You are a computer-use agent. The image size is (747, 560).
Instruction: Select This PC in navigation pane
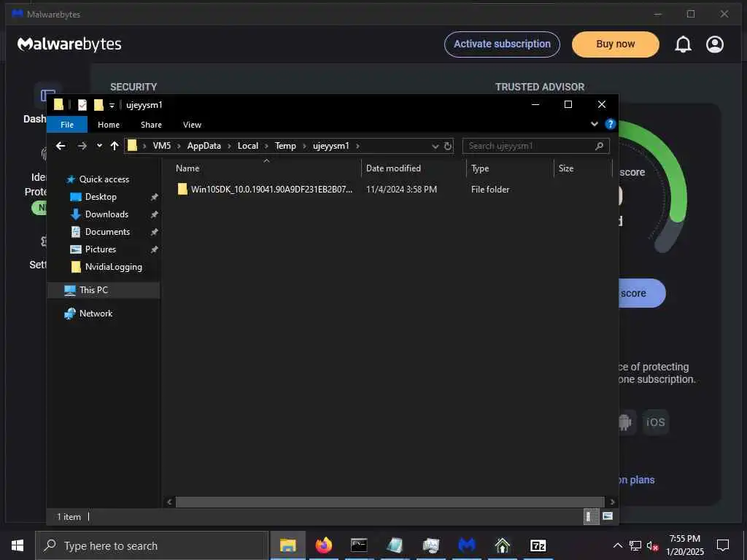93,290
